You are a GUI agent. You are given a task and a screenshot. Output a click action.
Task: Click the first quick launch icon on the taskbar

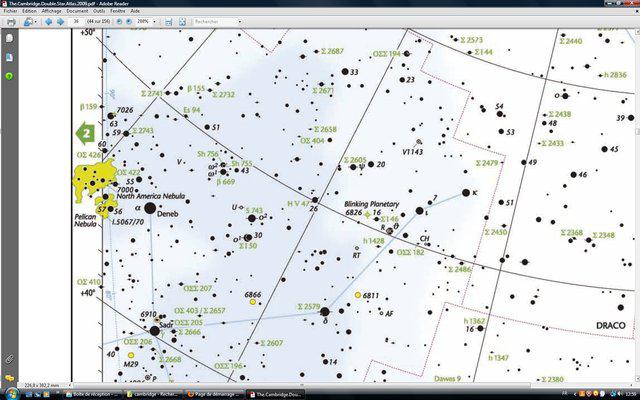coord(29,394)
